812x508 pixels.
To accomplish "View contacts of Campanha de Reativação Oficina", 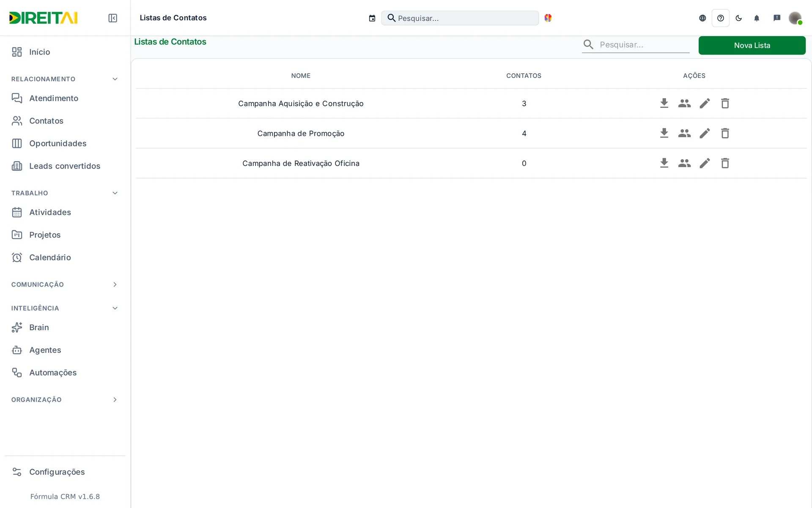I will 684,163.
